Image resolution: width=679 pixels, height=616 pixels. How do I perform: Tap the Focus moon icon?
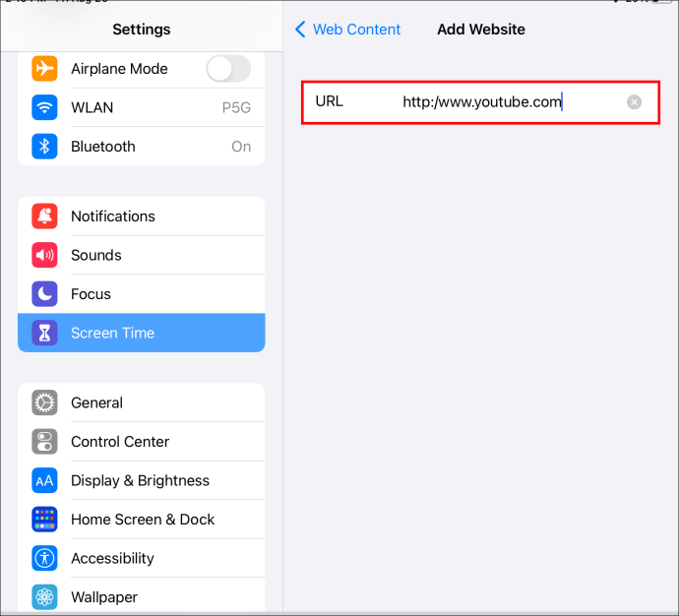[x=44, y=294]
